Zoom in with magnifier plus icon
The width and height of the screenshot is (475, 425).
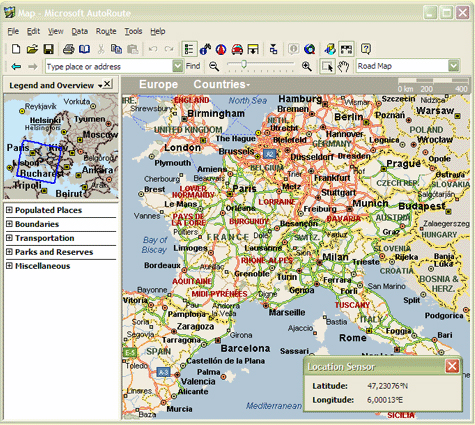coord(307,66)
